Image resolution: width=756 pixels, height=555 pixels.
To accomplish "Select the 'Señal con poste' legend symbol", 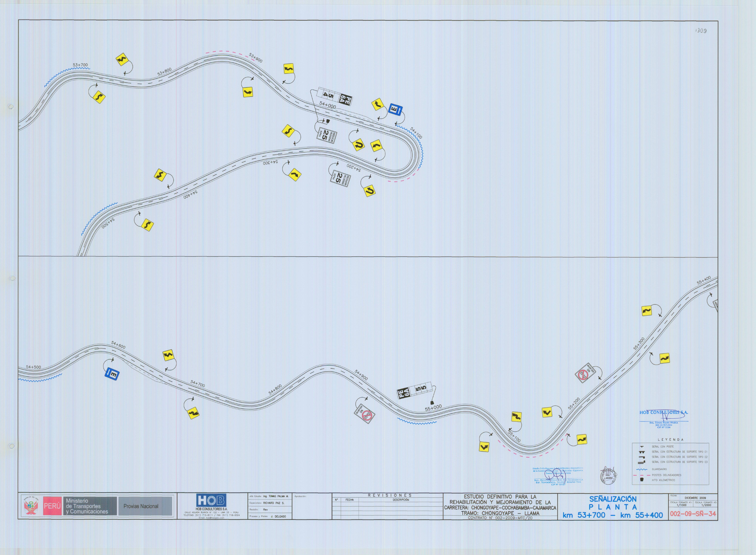I will [642, 447].
